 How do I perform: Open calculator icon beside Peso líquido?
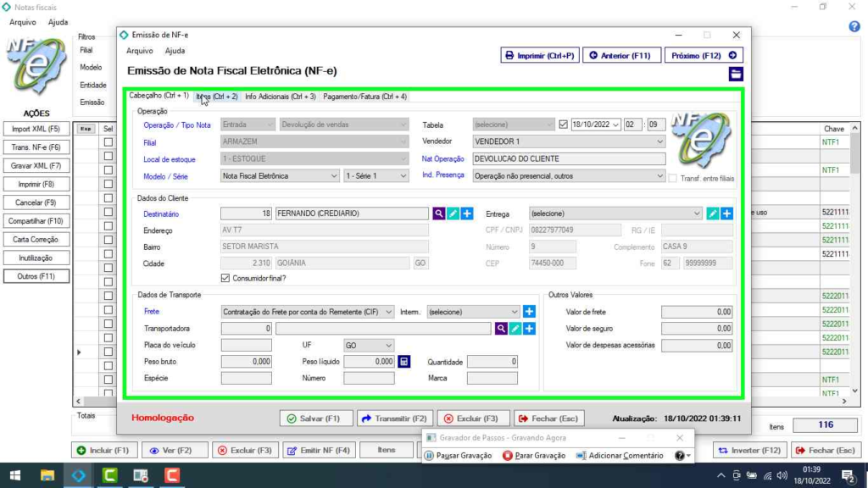coord(404,362)
